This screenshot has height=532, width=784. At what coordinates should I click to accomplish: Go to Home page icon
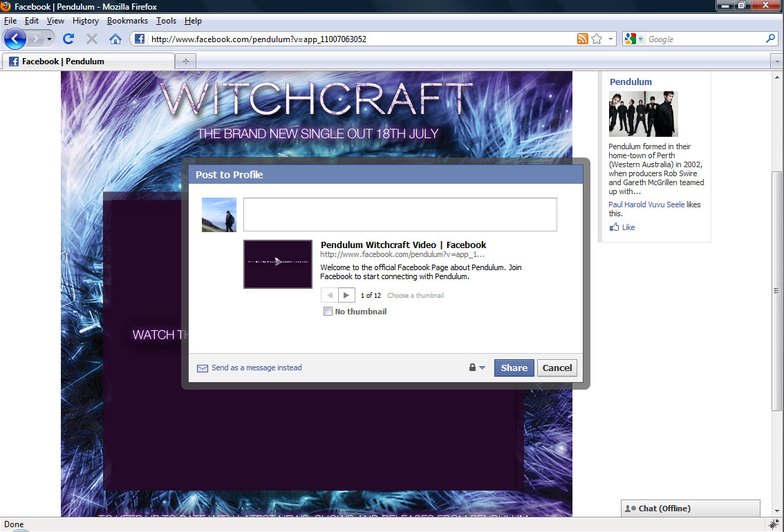[115, 39]
